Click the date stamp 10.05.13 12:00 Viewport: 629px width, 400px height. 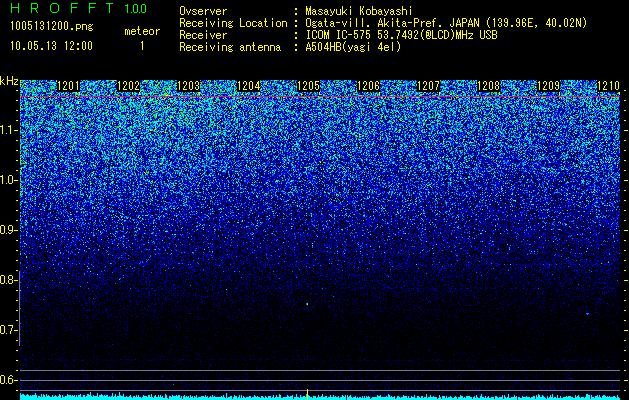[51, 46]
